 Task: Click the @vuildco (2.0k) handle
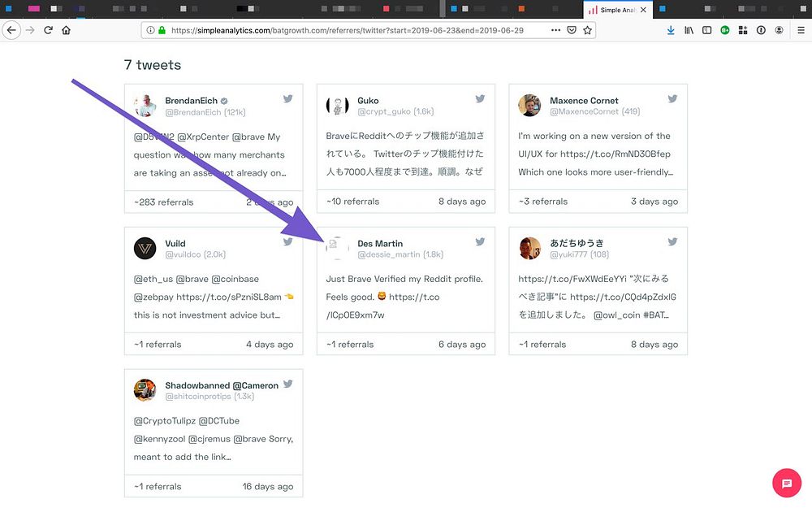click(195, 254)
